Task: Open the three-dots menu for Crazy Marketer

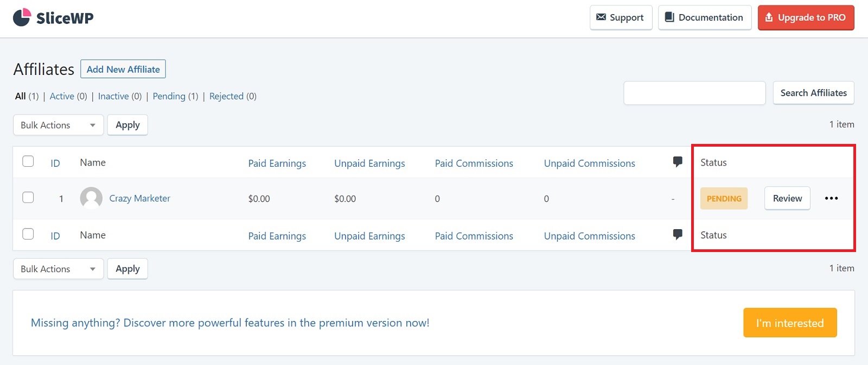Action: (831, 198)
